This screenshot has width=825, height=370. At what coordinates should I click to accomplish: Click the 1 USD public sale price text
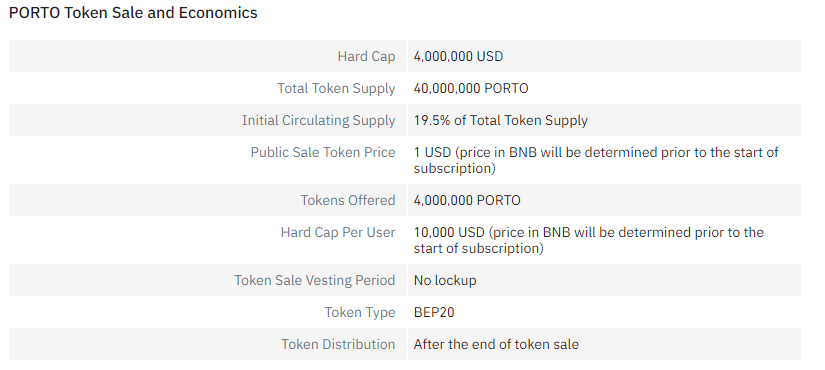(596, 160)
